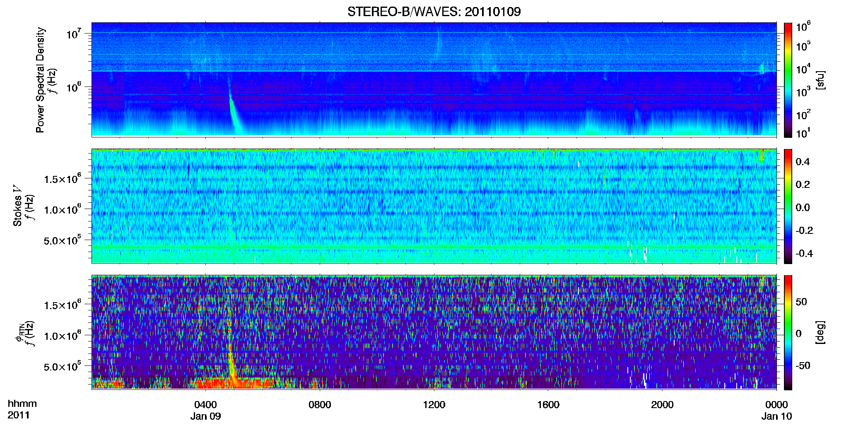Viewport: 868px width, 447px height.
Task: Click the "1600" time tick label
Action: (x=548, y=404)
